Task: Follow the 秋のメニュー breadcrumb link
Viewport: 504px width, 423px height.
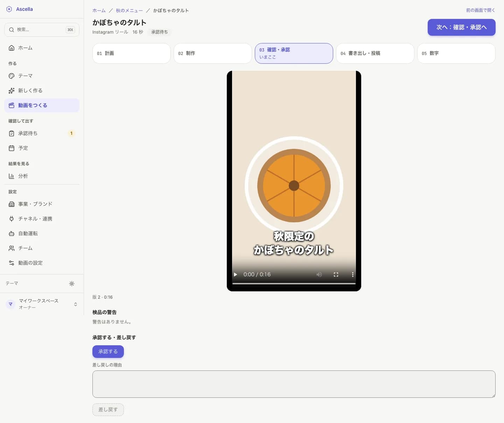Action: (129, 11)
